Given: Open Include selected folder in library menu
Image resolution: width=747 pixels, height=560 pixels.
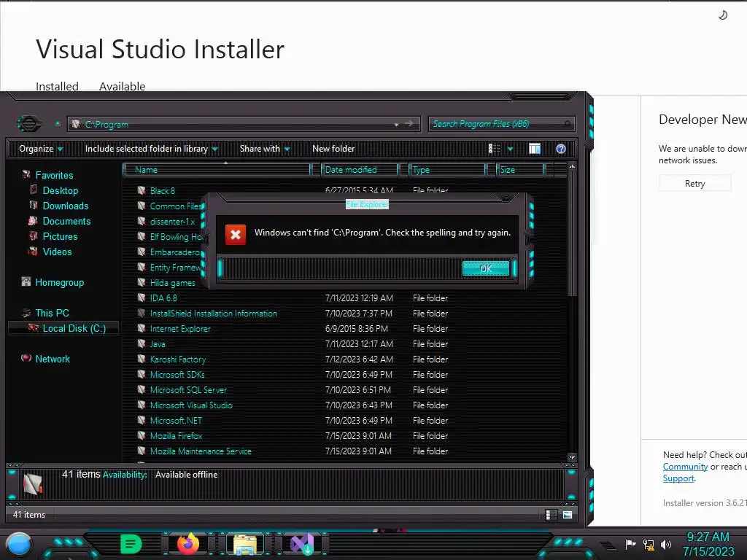Looking at the screenshot, I should pos(152,149).
